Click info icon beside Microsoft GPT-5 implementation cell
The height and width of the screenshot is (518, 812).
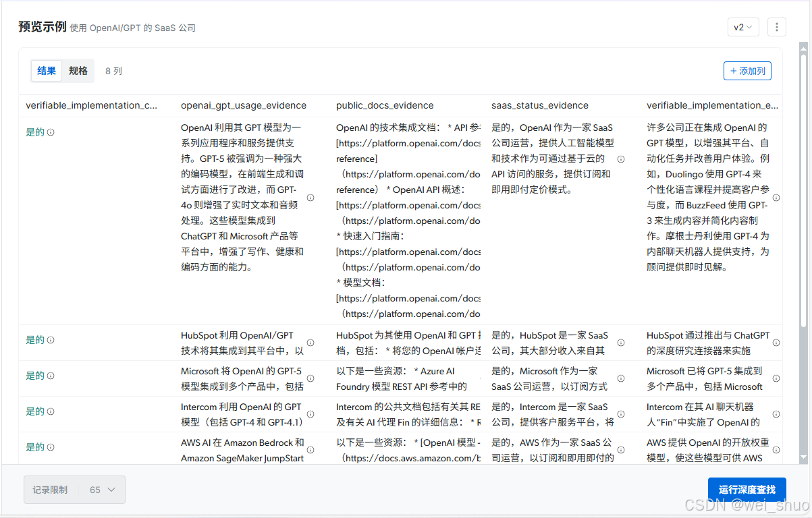click(x=776, y=378)
